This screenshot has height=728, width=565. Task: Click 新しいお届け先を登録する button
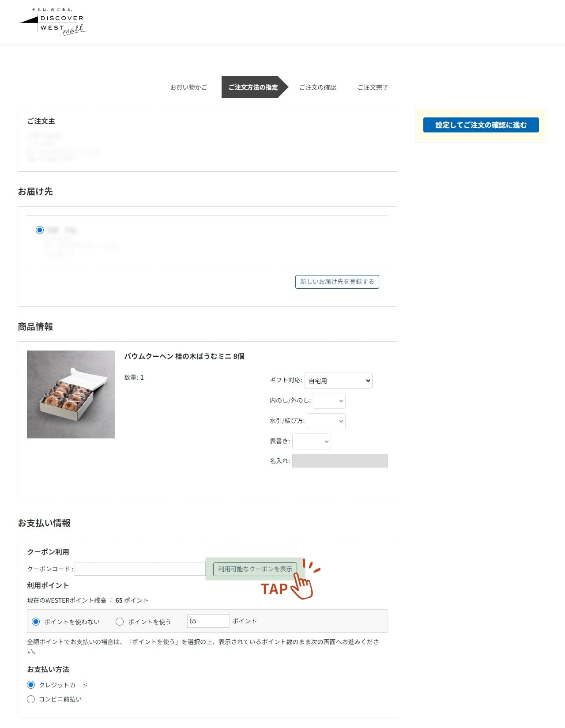tap(337, 282)
